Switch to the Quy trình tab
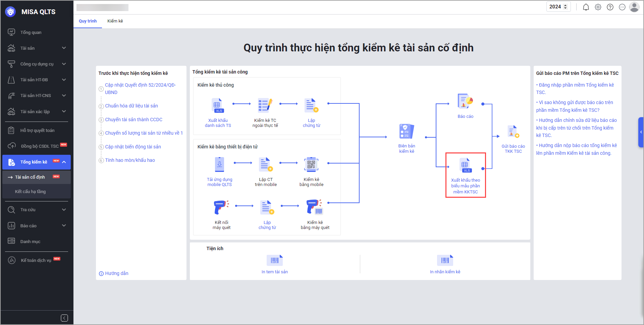 pyautogui.click(x=88, y=21)
